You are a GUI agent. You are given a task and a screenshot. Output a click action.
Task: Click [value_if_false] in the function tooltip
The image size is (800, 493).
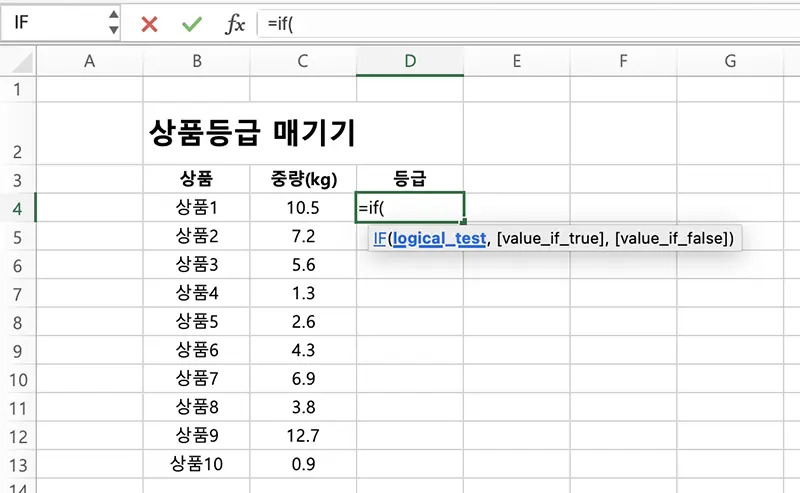click(673, 238)
